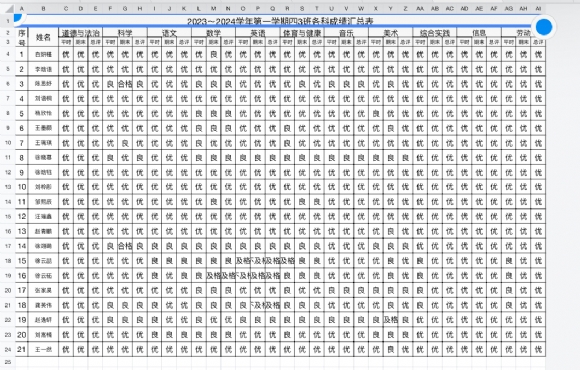The height and width of the screenshot is (370, 580).
Task: Select column header AA
Action: click(420, 9)
